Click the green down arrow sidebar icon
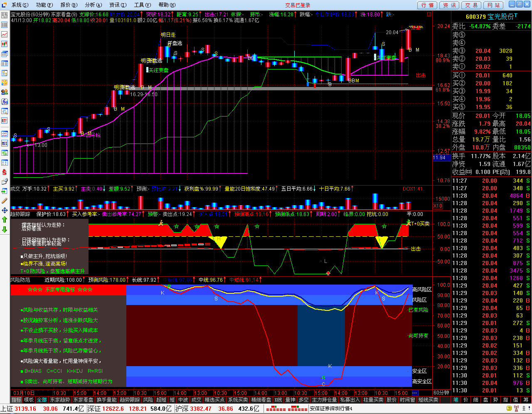 tap(5, 229)
